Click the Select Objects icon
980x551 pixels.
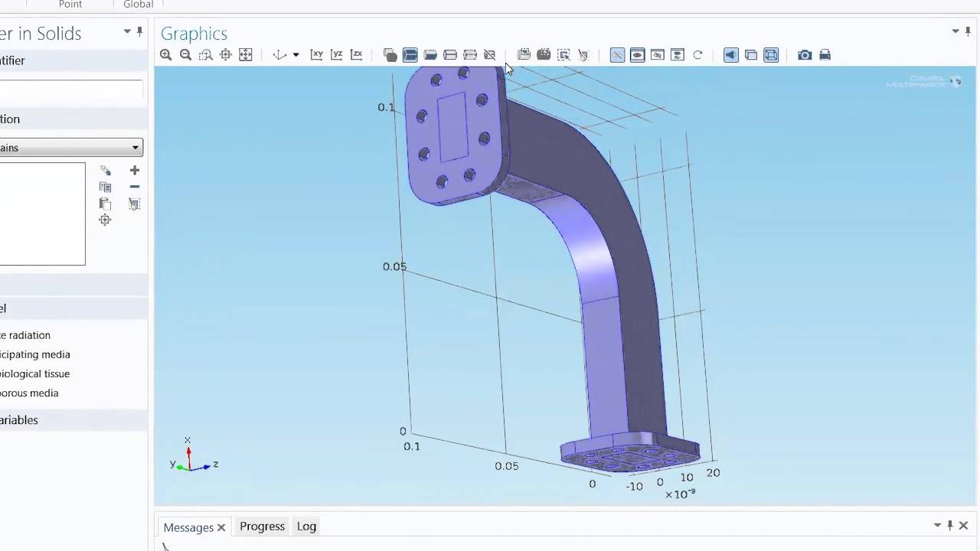(x=390, y=54)
